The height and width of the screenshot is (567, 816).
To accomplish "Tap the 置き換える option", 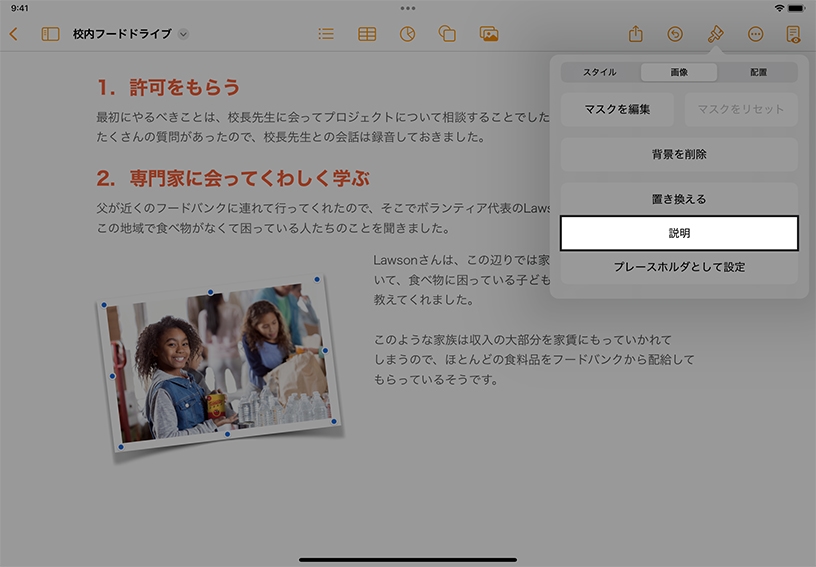I will tap(679, 199).
